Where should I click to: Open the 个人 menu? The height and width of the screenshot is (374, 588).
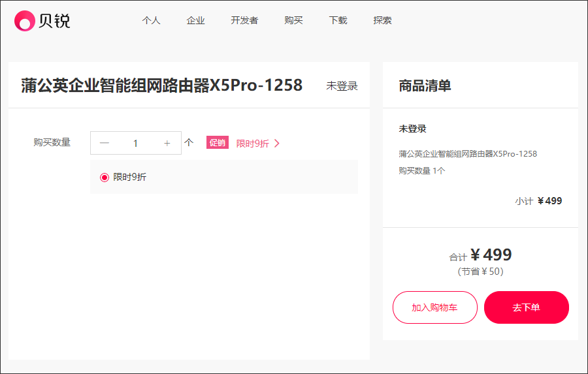(151, 20)
